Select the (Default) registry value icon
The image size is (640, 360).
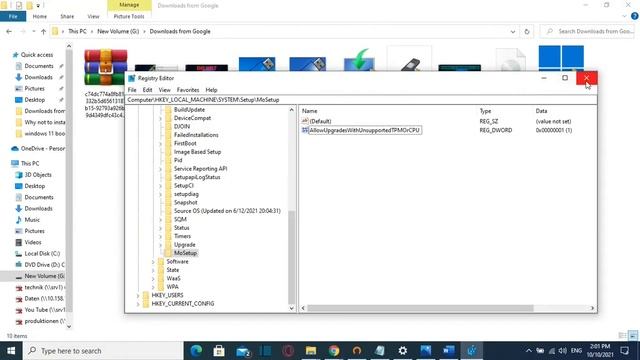305,121
